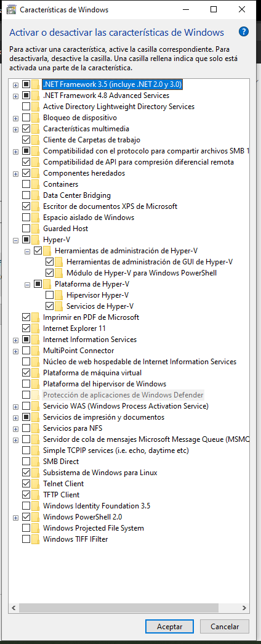
Task: Uncheck the Internet Explorer 11 checkbox
Action: pyautogui.click(x=26, y=328)
